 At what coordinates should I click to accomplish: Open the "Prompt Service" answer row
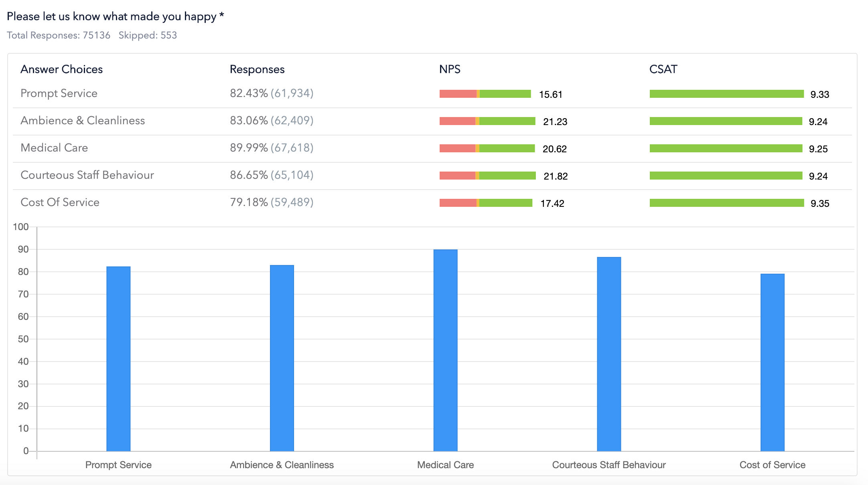(59, 93)
